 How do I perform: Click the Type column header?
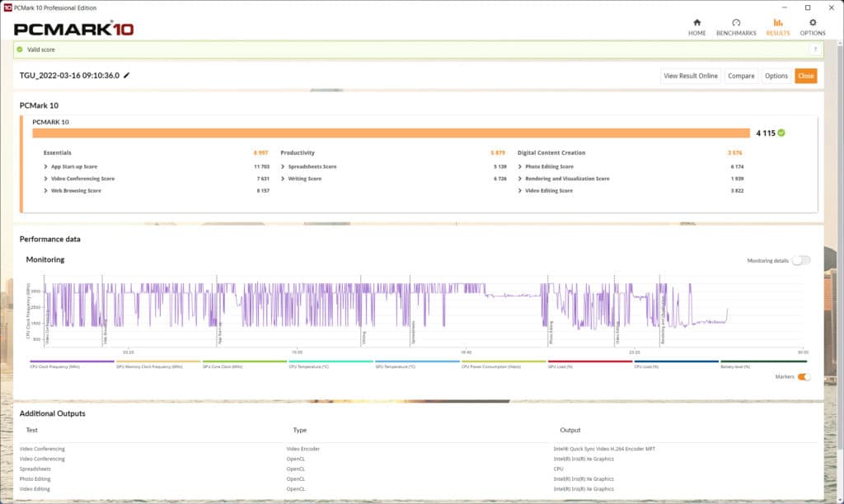[x=300, y=430]
